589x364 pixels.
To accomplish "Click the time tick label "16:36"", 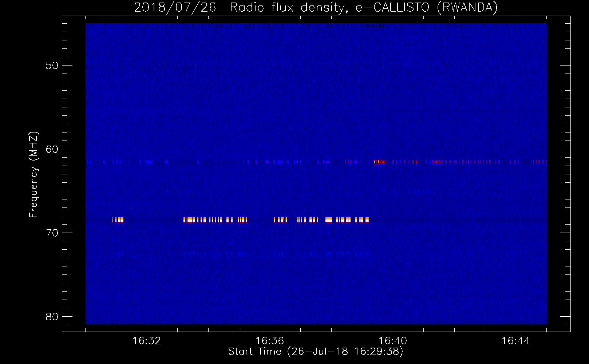I will 270,341.
